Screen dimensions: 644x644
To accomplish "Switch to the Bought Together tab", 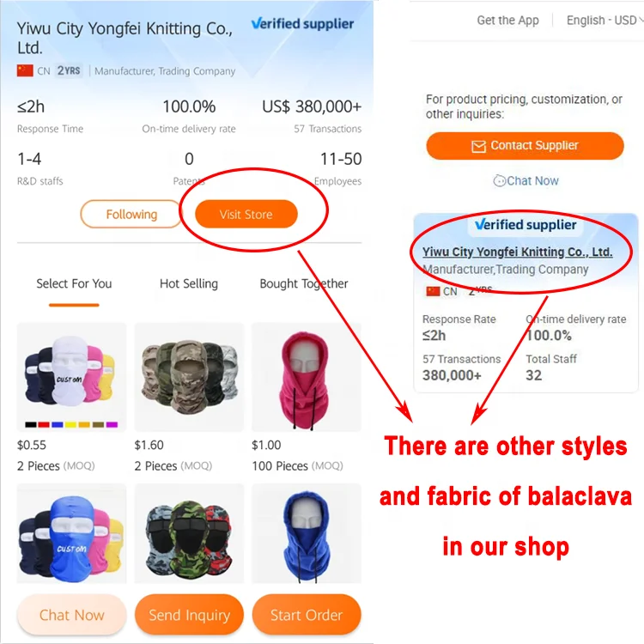I will pyautogui.click(x=304, y=283).
